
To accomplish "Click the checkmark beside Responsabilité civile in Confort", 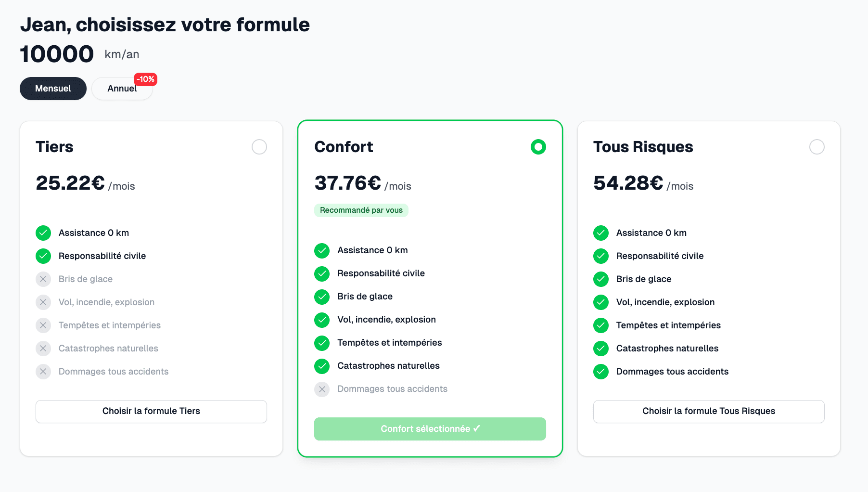I will coord(321,273).
